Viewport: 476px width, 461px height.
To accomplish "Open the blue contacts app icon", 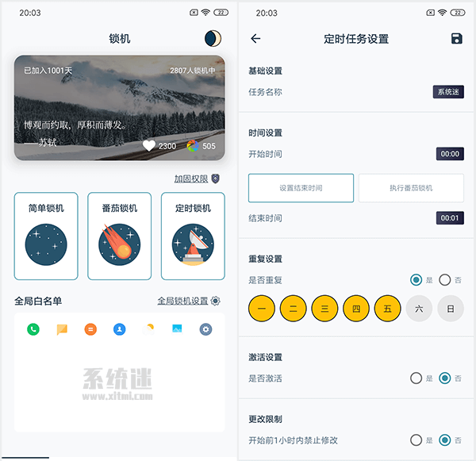I will click(119, 329).
